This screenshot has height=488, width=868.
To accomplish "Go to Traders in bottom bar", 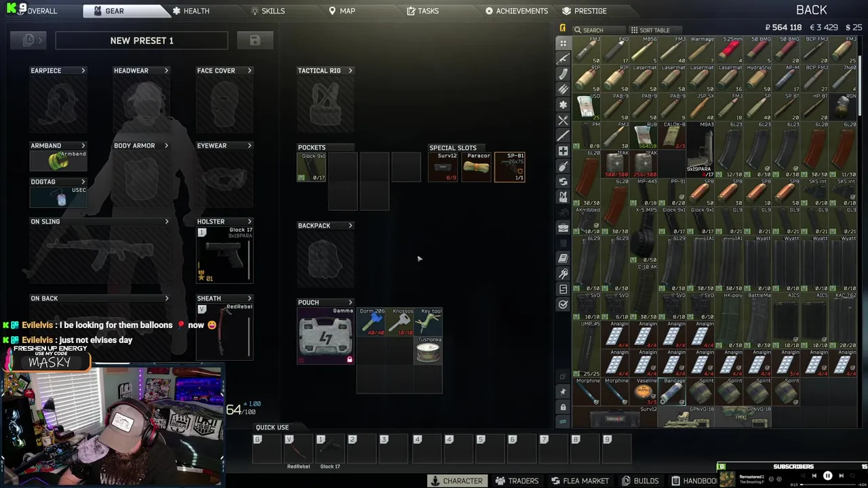I will click(x=517, y=481).
